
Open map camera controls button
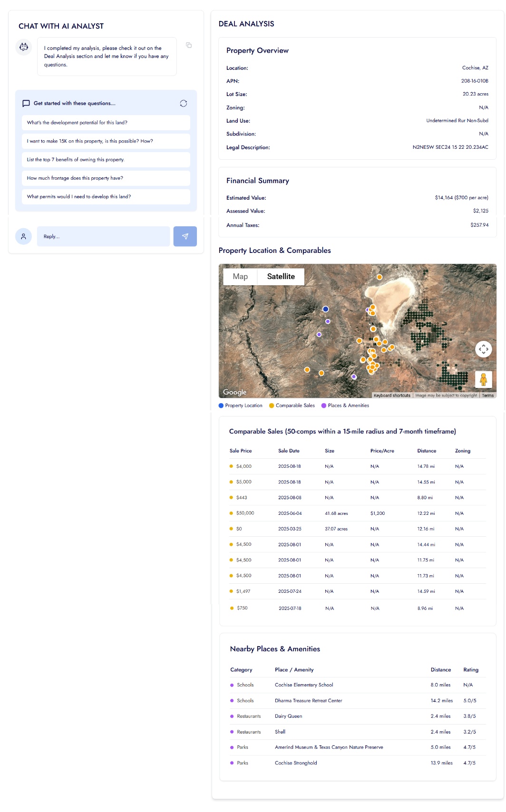[484, 349]
